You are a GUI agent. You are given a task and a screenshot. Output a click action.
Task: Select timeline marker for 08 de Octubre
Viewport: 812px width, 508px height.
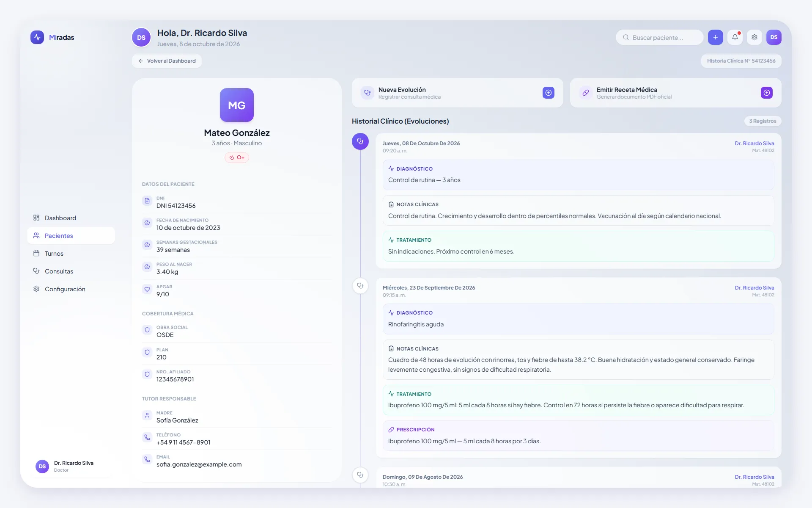(x=360, y=141)
